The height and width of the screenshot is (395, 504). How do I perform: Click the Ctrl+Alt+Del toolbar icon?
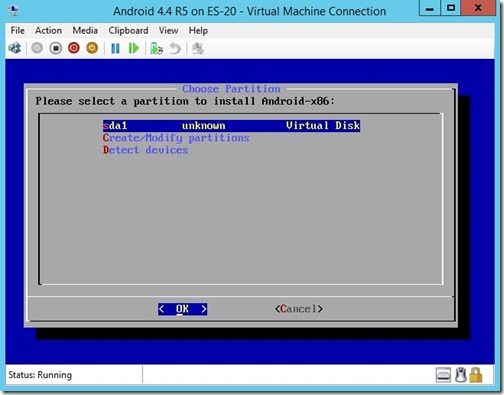click(x=15, y=48)
